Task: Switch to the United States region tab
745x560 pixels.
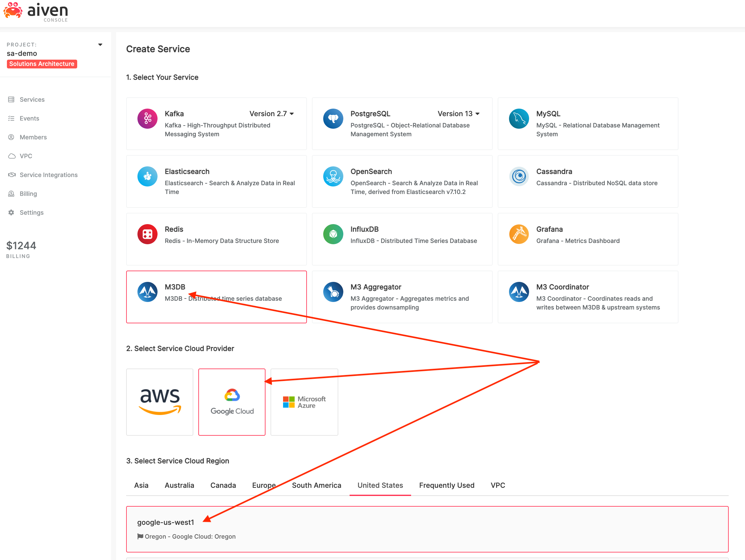Action: click(x=380, y=485)
